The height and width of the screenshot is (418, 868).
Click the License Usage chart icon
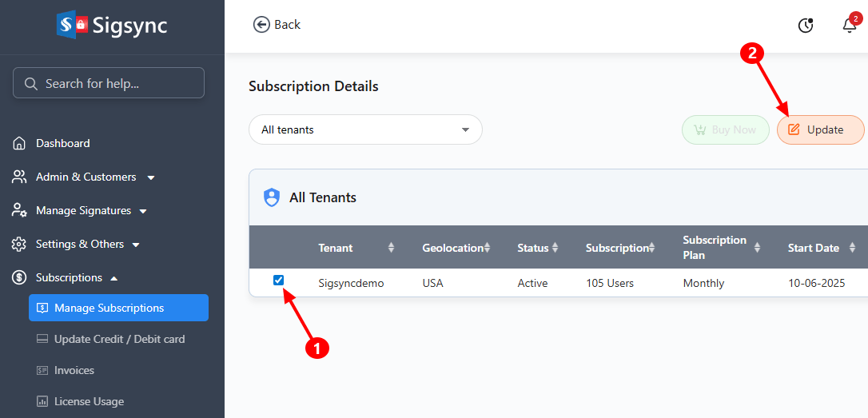click(x=42, y=402)
